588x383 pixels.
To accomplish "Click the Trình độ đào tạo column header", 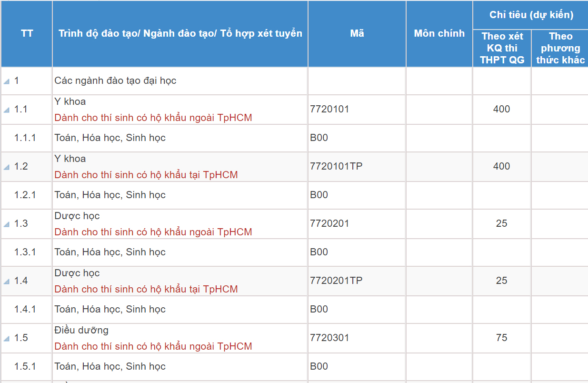I will (180, 34).
